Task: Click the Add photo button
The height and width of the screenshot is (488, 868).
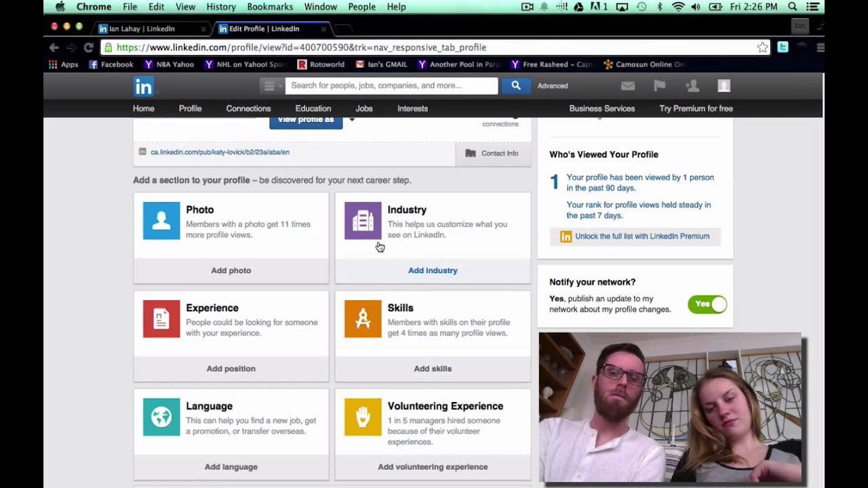Action: click(x=231, y=270)
